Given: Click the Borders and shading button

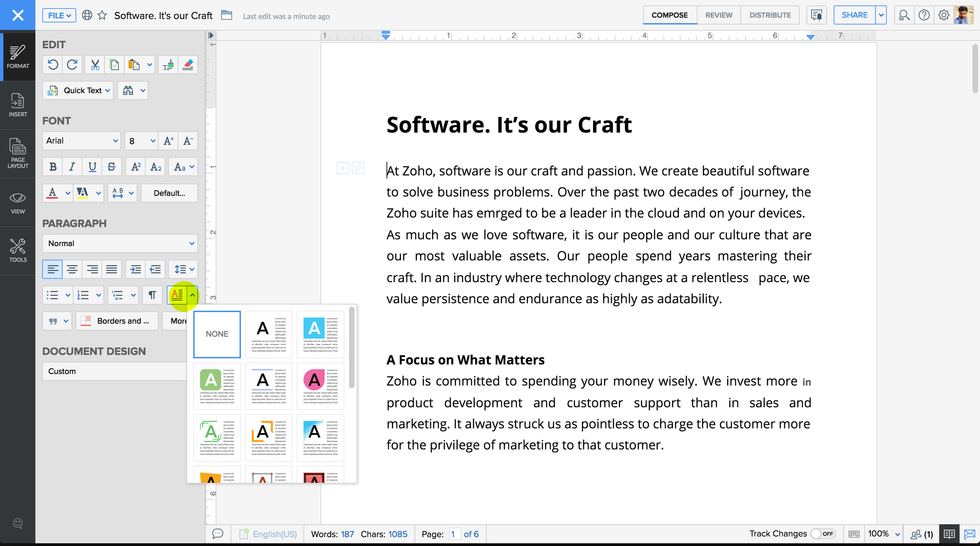Looking at the screenshot, I should pos(117,321).
